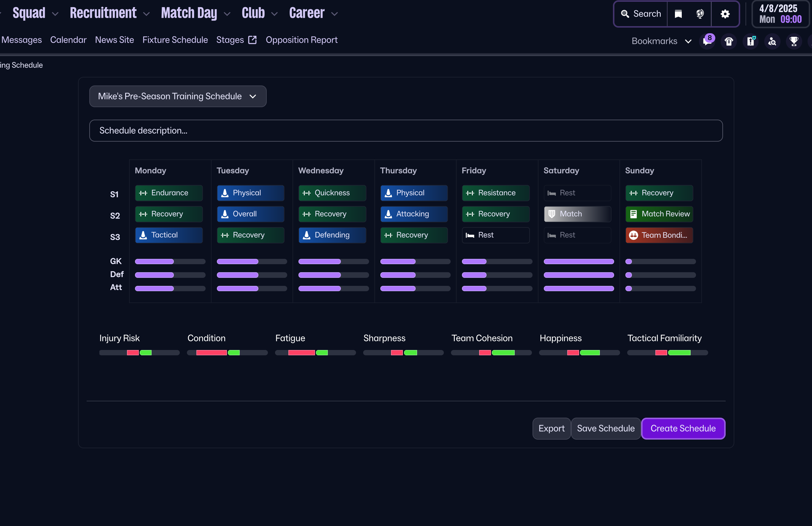Click the bookmark icon next to Search
Viewport: 812px width, 526px height.
pos(678,14)
